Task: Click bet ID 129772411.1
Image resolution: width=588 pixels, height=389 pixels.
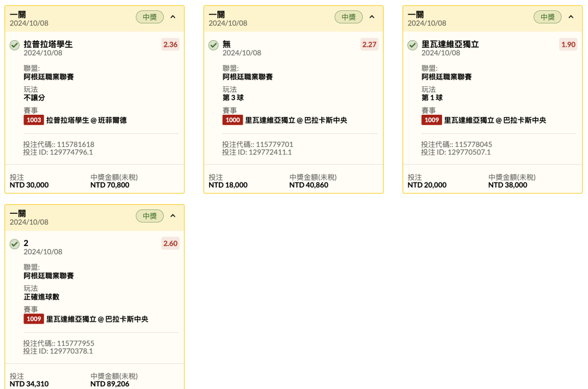Action: pyautogui.click(x=270, y=152)
